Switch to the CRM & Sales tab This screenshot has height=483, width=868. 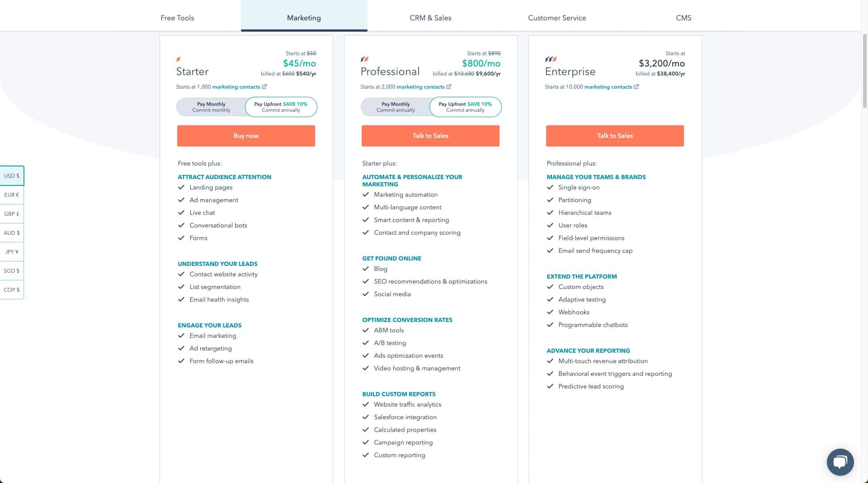[430, 18]
